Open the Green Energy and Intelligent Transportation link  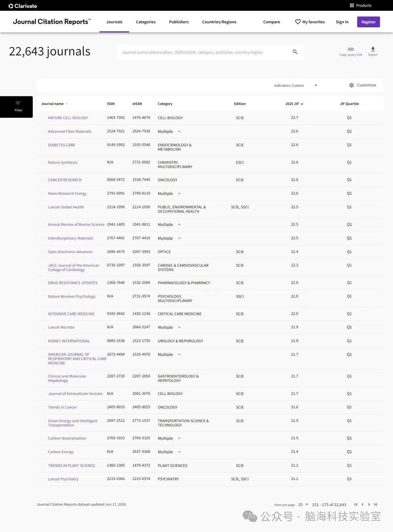click(x=73, y=423)
